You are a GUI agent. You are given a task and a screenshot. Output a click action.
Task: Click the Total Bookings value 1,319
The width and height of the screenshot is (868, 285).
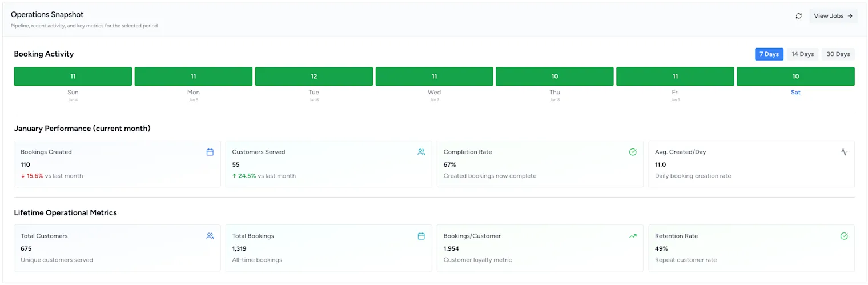tap(240, 248)
